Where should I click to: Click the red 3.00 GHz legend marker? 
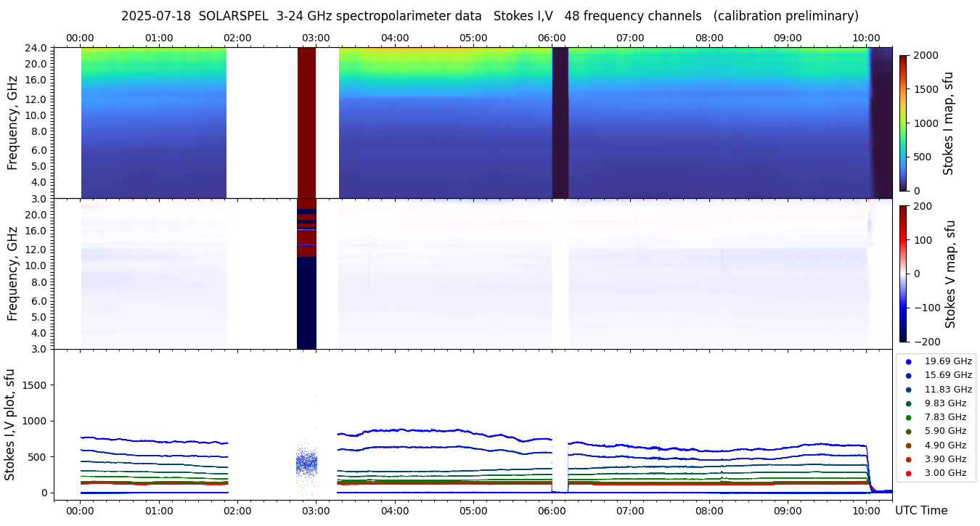(908, 473)
